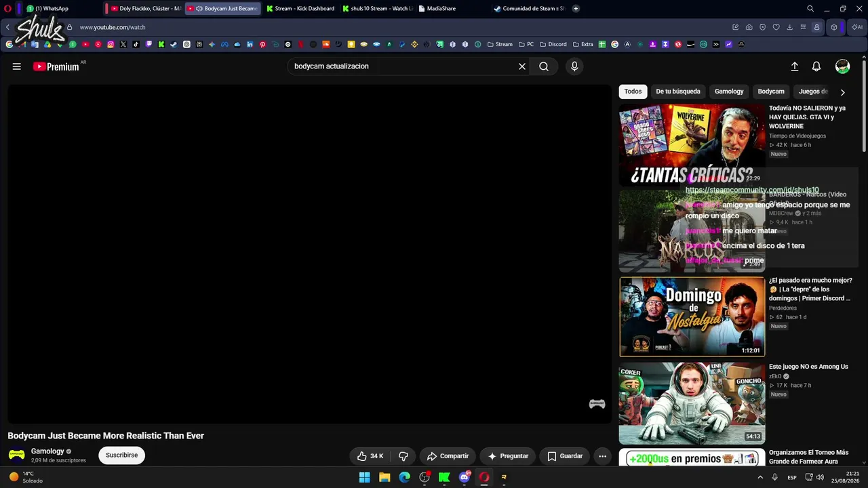The image size is (868, 488).
Task: Switch to Comunidad de Steam tab
Action: pyautogui.click(x=530, y=9)
